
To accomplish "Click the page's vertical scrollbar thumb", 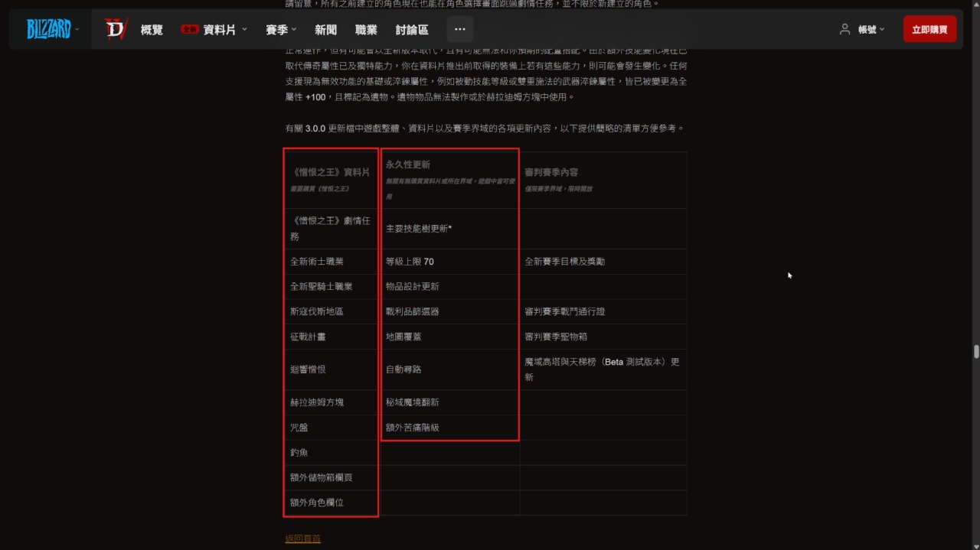I will pos(975,352).
